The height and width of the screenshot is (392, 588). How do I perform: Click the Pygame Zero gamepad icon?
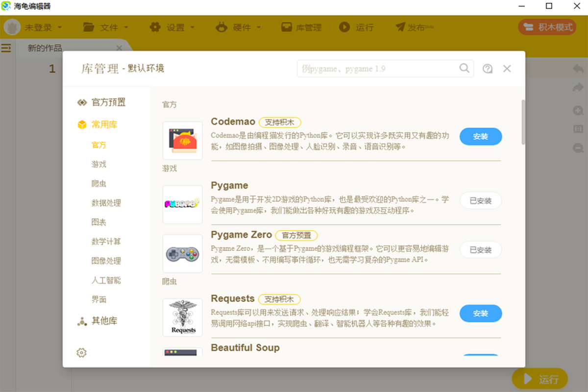click(182, 253)
